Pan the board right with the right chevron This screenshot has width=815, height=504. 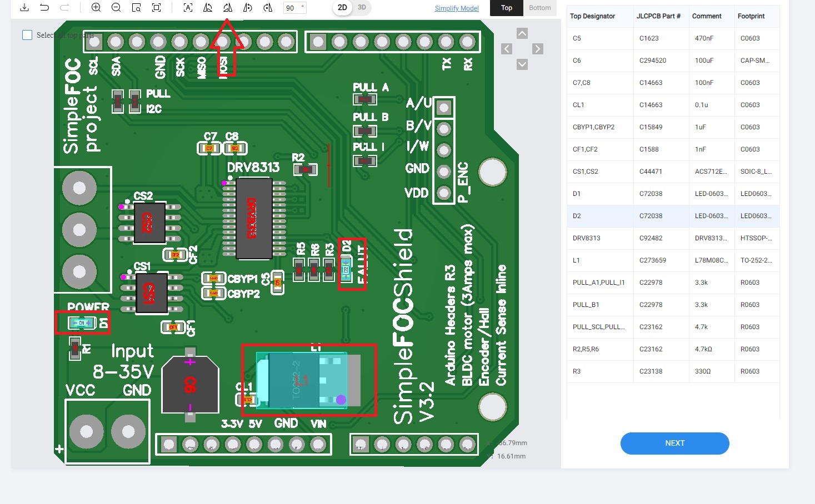click(x=537, y=49)
